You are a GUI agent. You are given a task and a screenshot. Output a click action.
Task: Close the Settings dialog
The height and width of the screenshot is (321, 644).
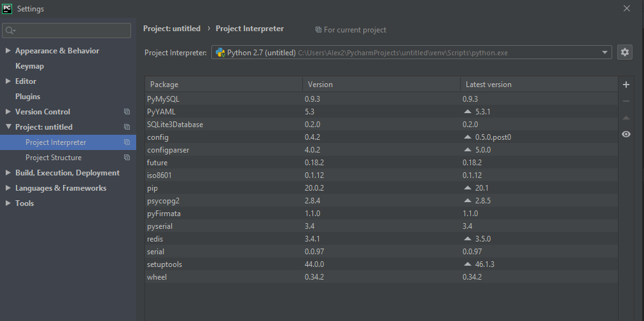(x=627, y=8)
